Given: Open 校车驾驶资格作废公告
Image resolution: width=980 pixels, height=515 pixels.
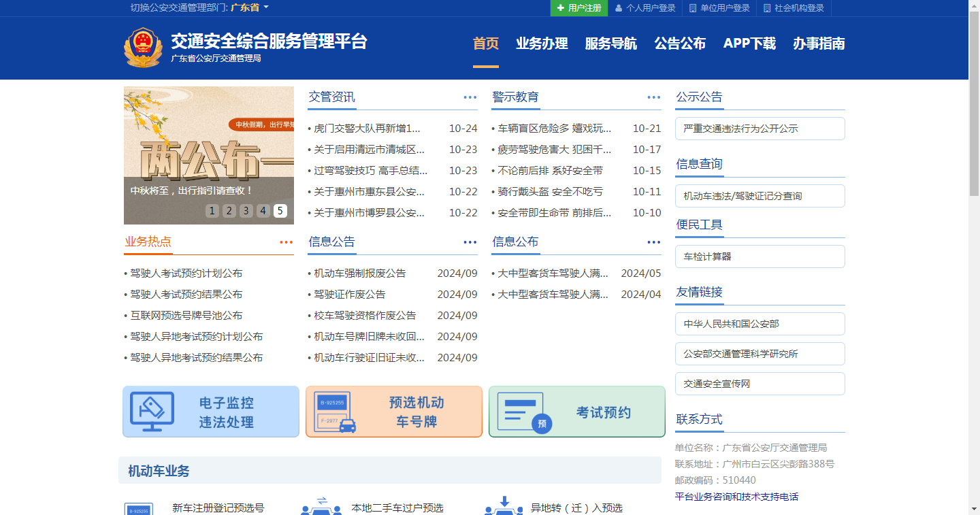Looking at the screenshot, I should 365,316.
